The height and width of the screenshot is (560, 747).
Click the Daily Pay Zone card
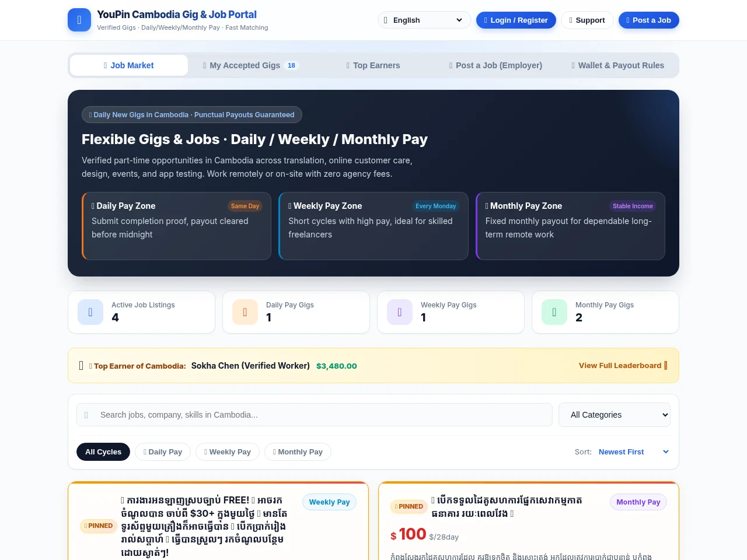click(x=176, y=226)
